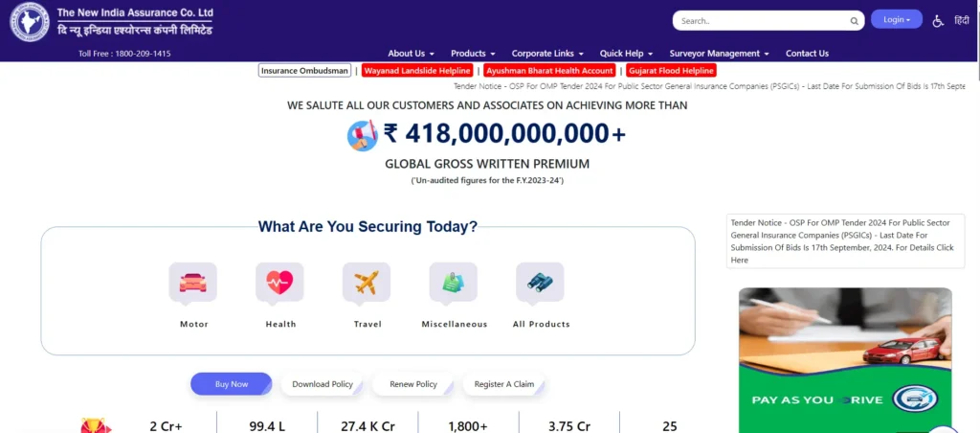Expand the Login dropdown button
The height and width of the screenshot is (433, 980).
click(896, 19)
